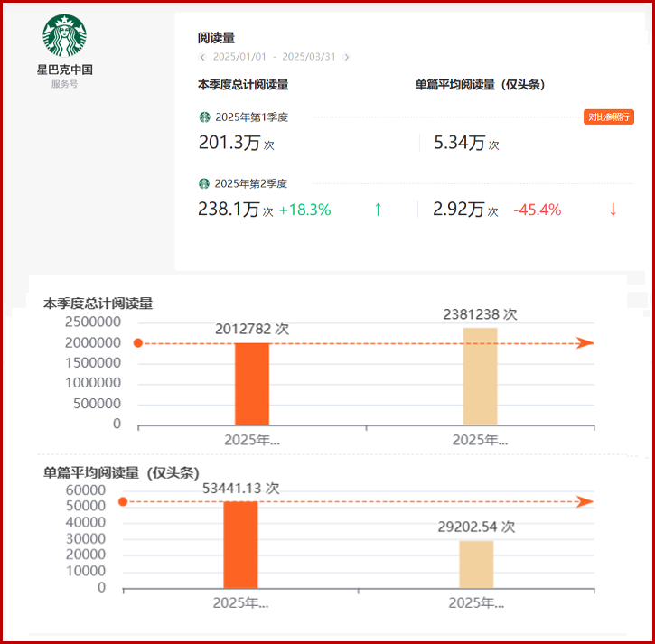
Task: Open the 2025/01/01 - 2025/03/31 date range
Action: 274,57
